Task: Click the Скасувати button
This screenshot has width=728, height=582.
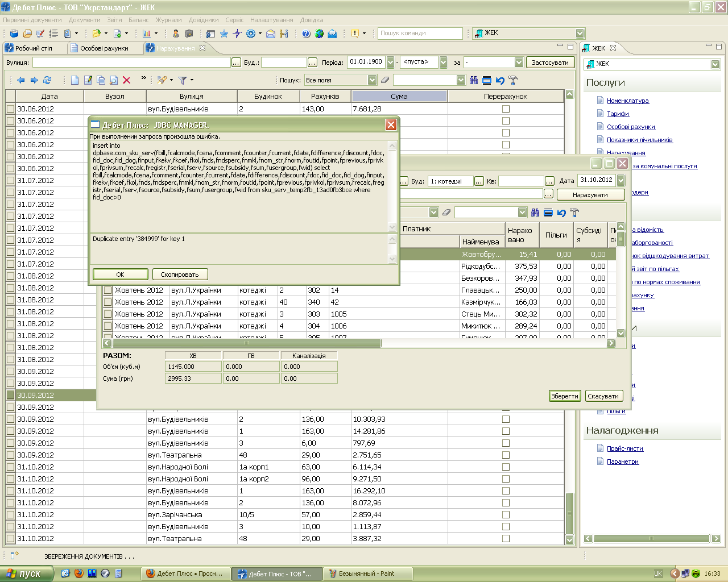Action: (603, 396)
